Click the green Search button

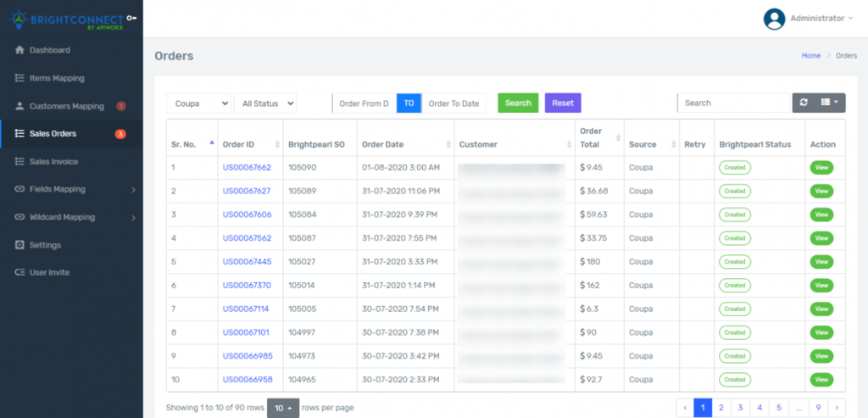pyautogui.click(x=518, y=103)
